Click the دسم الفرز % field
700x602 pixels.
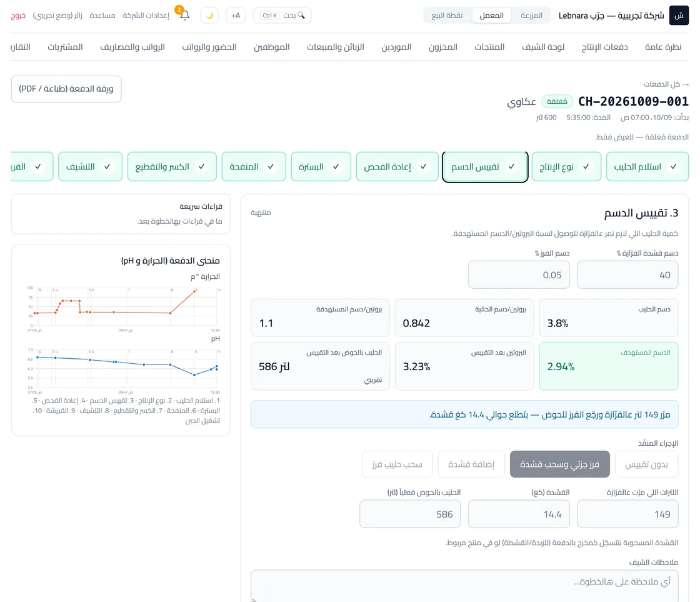[519, 275]
